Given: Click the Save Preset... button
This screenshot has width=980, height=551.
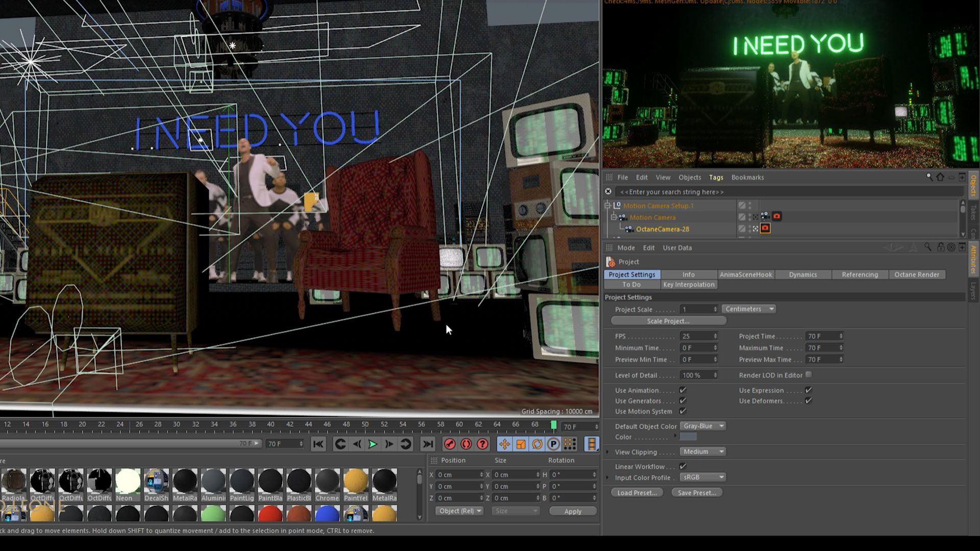Looking at the screenshot, I should 697,492.
